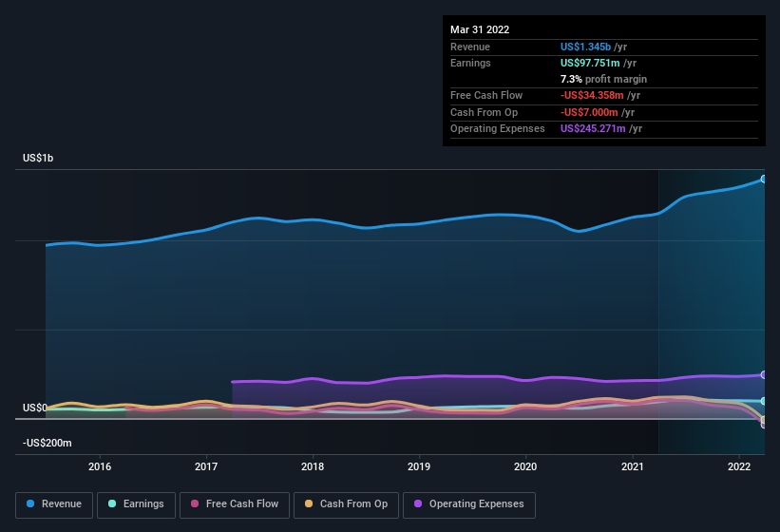Click the US$1b y-axis label

pos(38,158)
